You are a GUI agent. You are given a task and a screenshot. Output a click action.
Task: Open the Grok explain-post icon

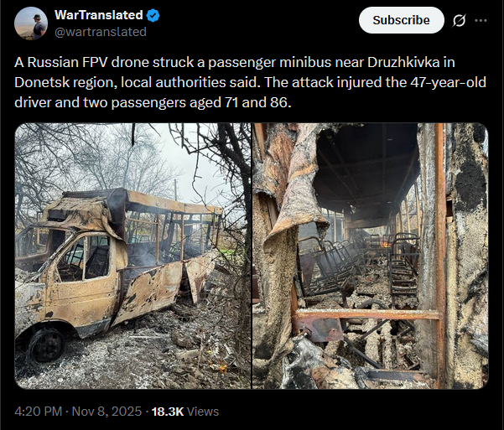(x=459, y=21)
